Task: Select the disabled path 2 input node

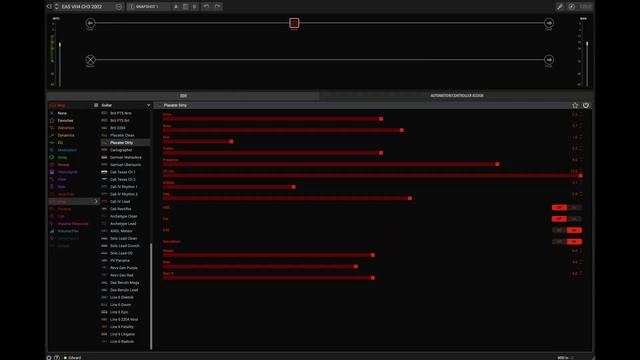Action: click(90, 60)
